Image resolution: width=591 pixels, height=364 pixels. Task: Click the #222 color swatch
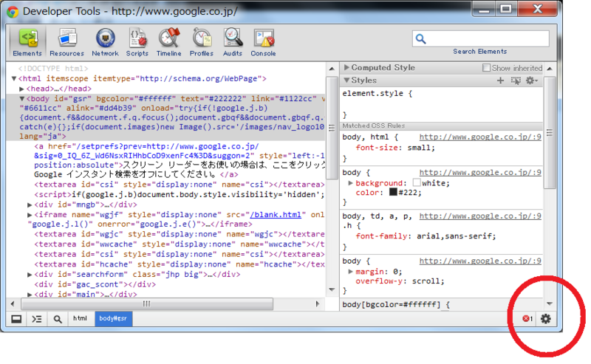click(393, 192)
